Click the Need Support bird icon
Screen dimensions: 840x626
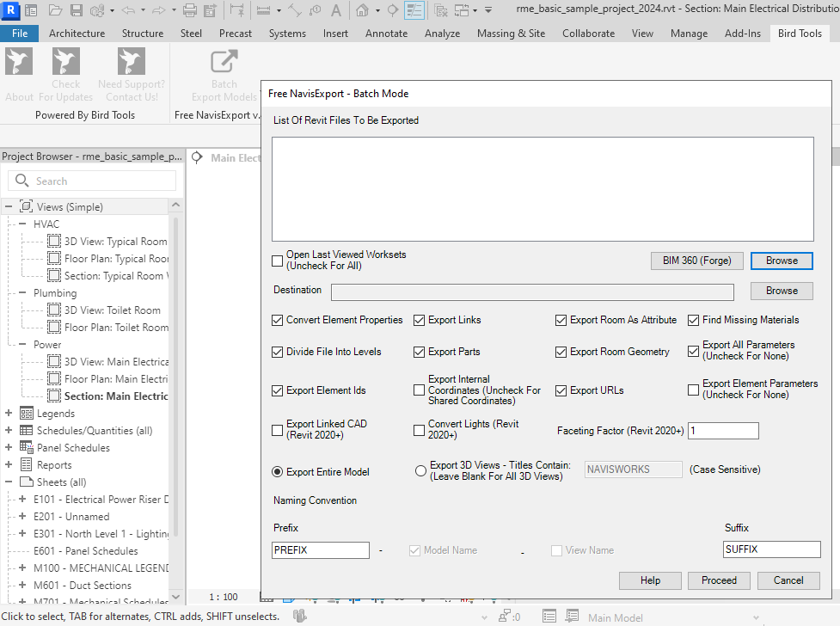click(x=132, y=63)
